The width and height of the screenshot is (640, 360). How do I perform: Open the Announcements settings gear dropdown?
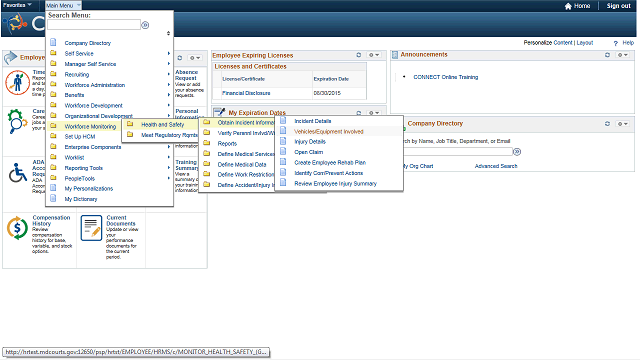point(622,55)
